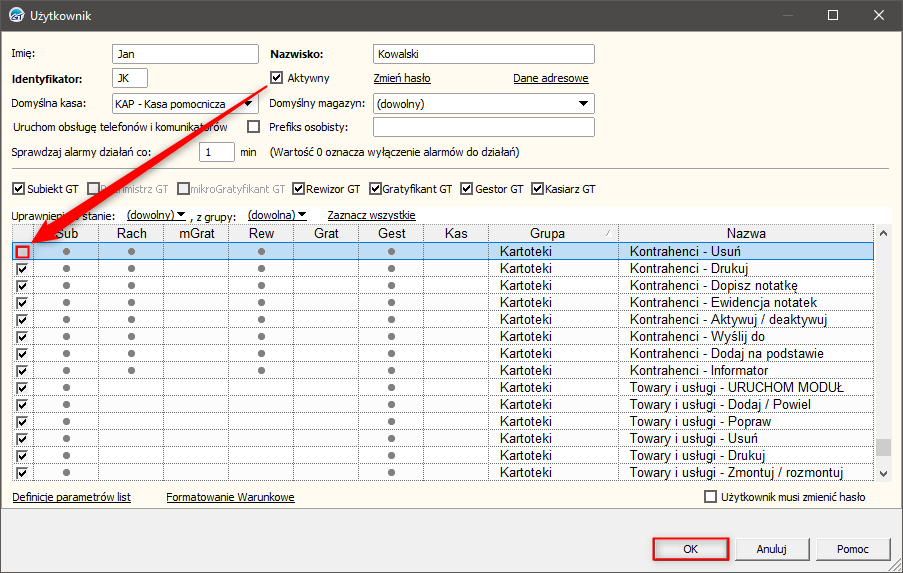Click Zaznacz wszystkie link
This screenshot has width=903, height=573.
click(x=371, y=215)
